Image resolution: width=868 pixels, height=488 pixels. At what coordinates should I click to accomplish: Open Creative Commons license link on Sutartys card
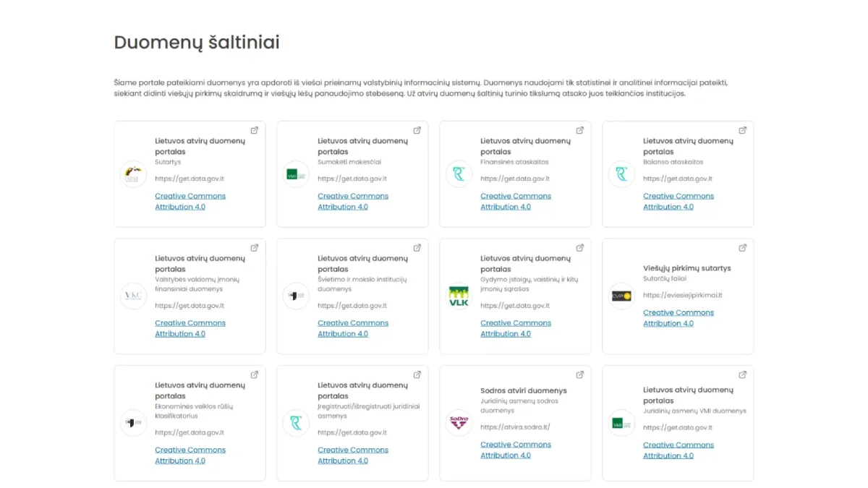click(190, 201)
